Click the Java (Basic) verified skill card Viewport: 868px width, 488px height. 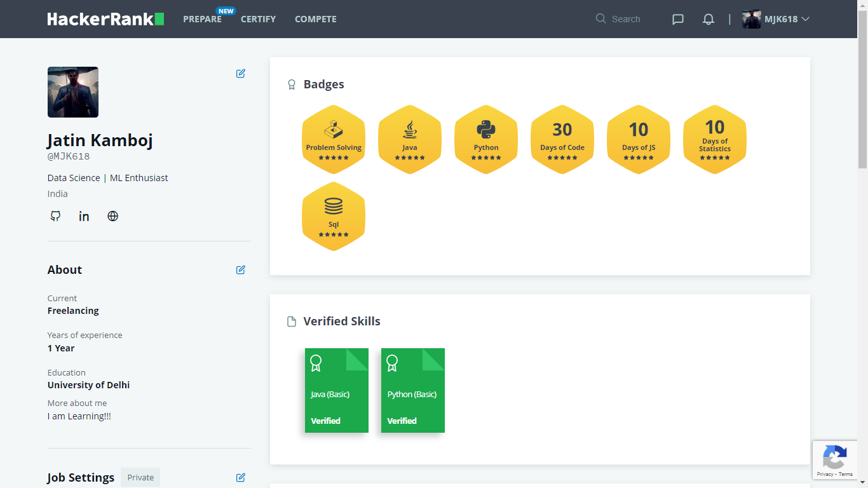336,390
